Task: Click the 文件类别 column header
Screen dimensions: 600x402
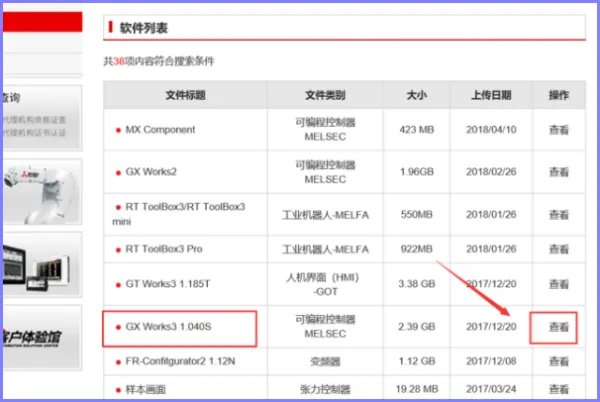Action: pos(325,95)
